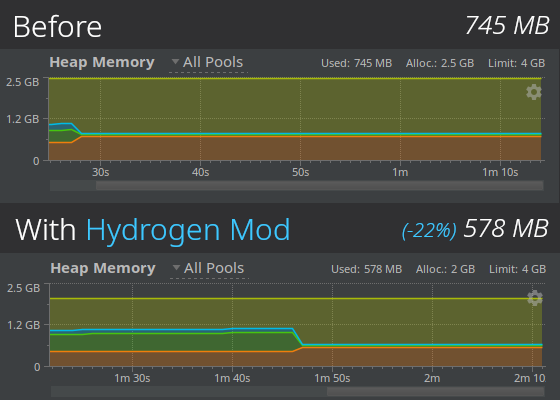Click the 1m 50s marker on bottom timeline
560x400 pixels.
(332, 379)
